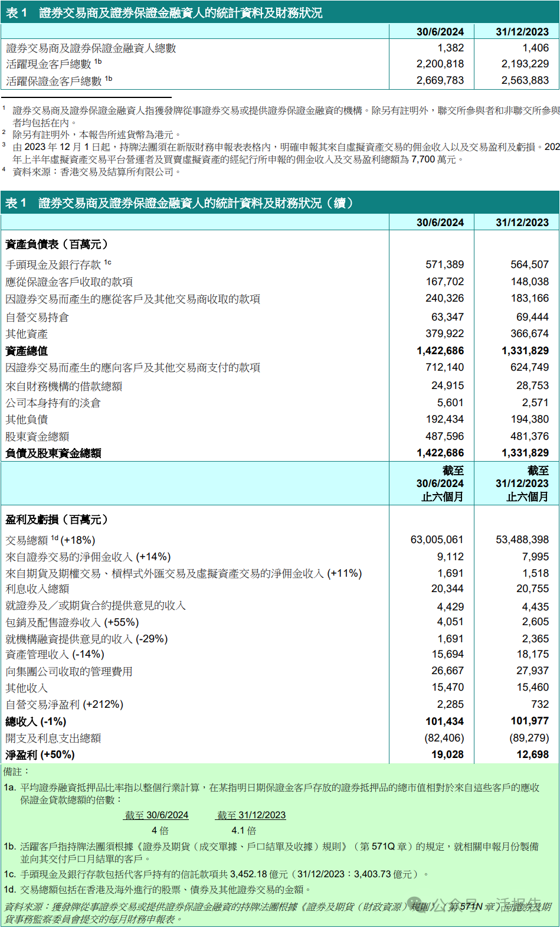Click the underlined 截至 30/6/2024 note heading
Image resolution: width=560 pixels, height=928 pixels.
156,815
